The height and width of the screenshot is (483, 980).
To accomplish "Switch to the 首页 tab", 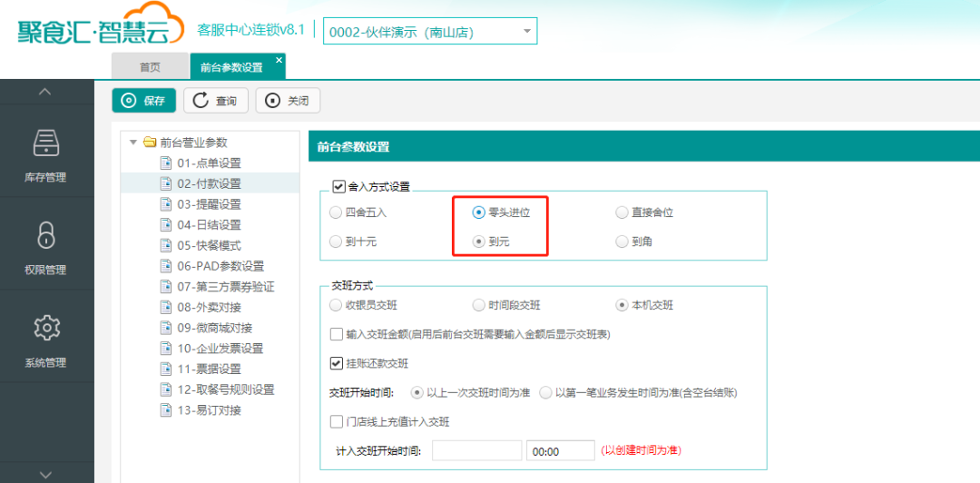I will pos(150,67).
